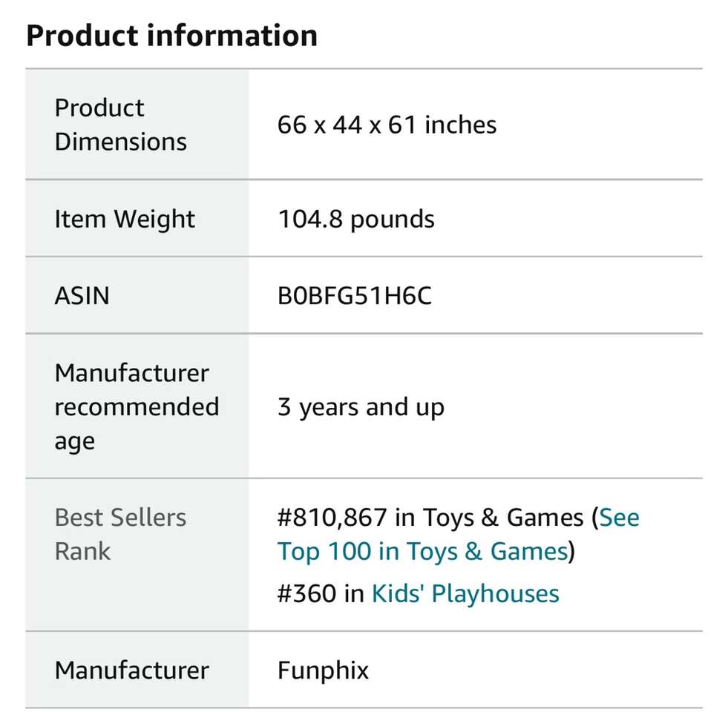Viewport: 728px width, 712px height.
Task: Click the Funphix manufacturer name
Action: click(x=323, y=670)
